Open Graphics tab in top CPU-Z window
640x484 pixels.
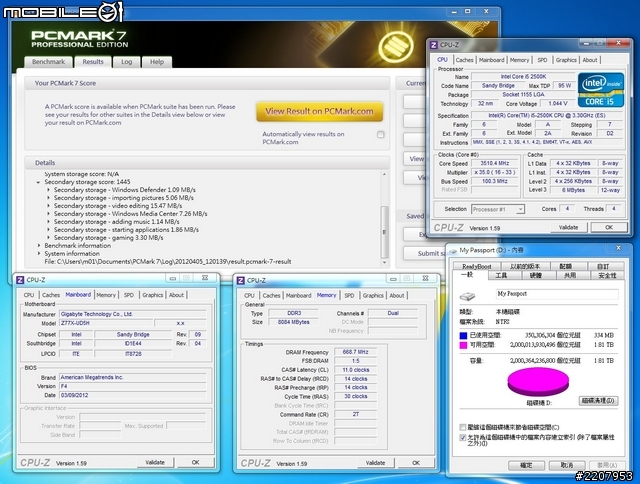(566, 60)
